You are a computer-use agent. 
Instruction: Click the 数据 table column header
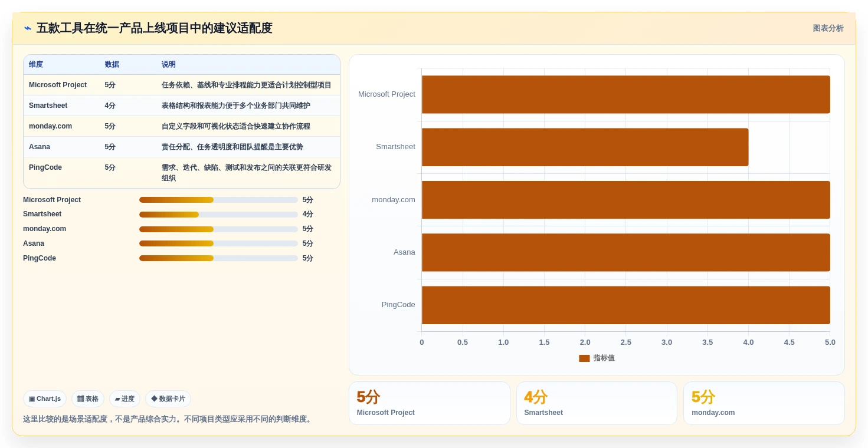112,65
